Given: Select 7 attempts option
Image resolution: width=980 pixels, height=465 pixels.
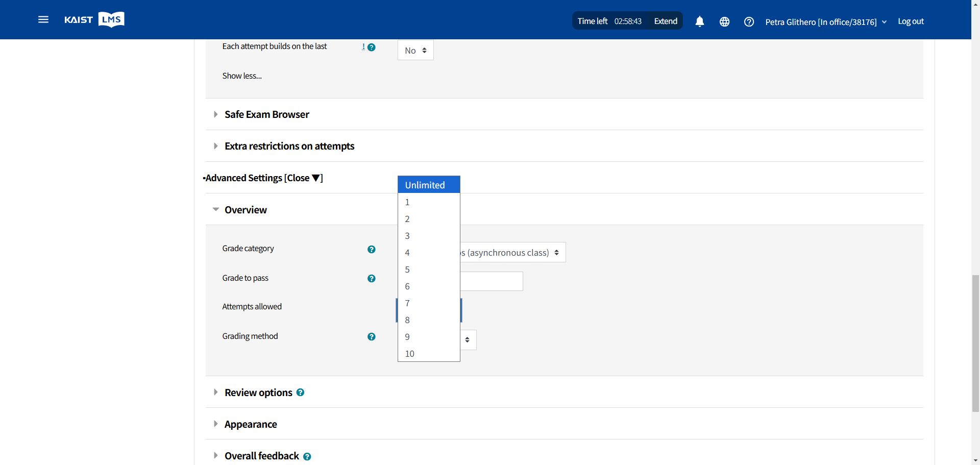Looking at the screenshot, I should click(429, 303).
